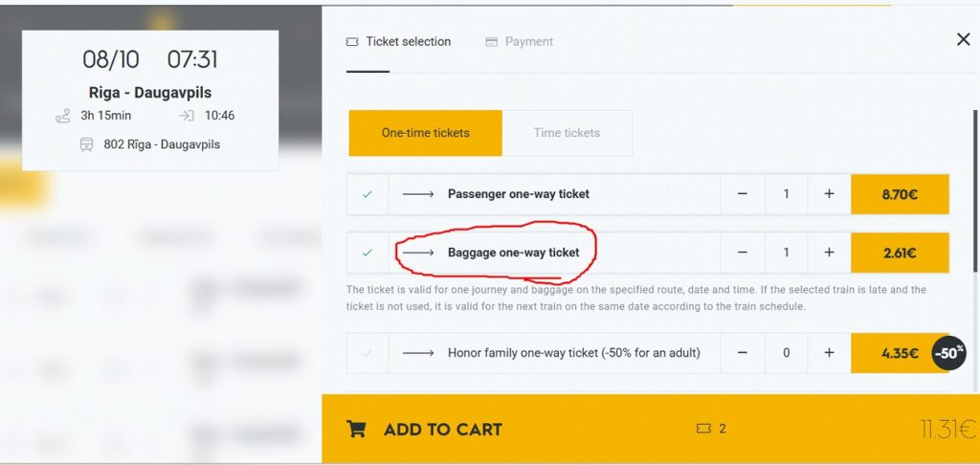Select One-time tickets option
Image resolution: width=980 pixels, height=465 pixels.
pos(425,133)
